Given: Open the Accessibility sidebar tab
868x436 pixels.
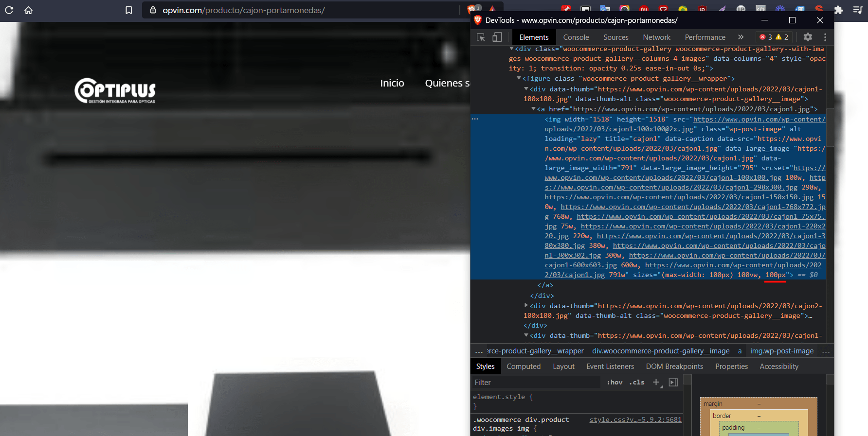Looking at the screenshot, I should 779,366.
